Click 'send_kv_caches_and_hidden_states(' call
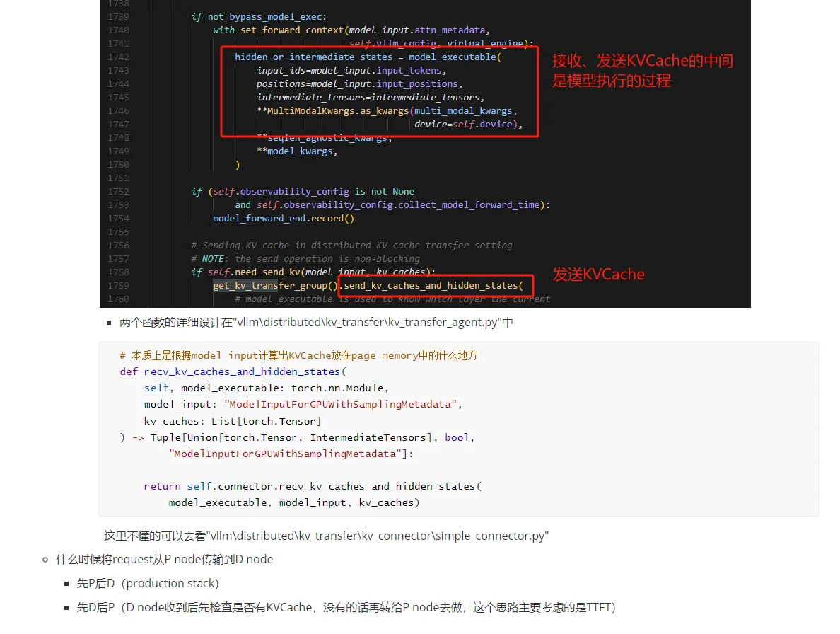840x634 pixels. [x=433, y=286]
